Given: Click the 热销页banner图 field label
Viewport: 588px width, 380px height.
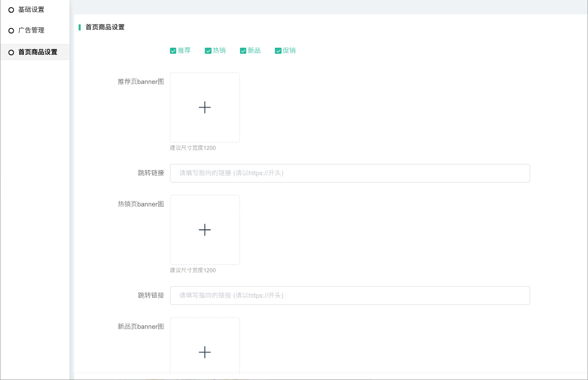Looking at the screenshot, I should tap(141, 204).
